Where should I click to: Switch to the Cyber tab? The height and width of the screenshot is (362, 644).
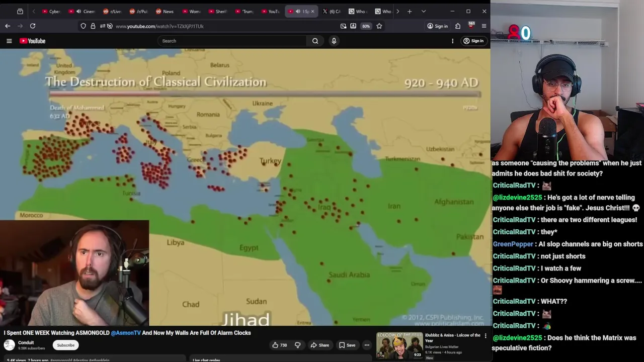52,11
